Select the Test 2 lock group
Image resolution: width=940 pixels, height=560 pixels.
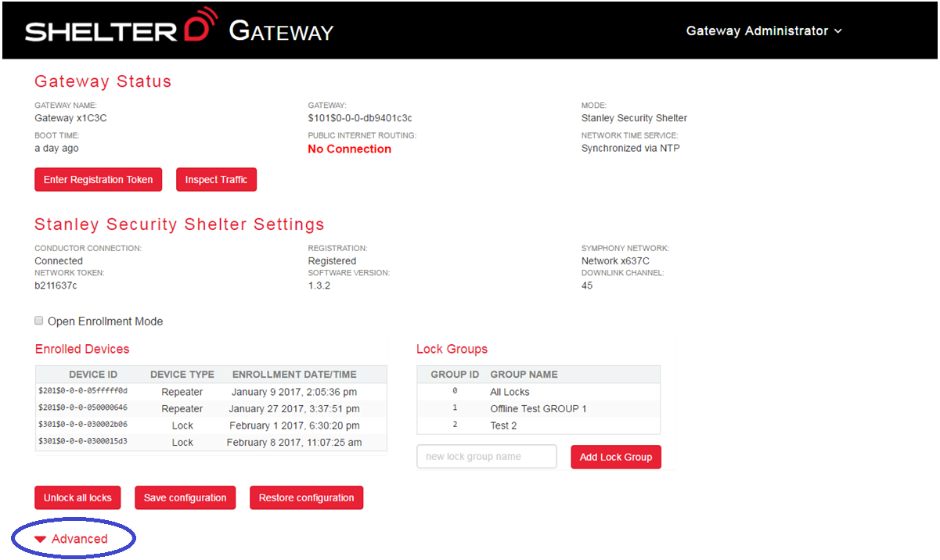(538, 425)
